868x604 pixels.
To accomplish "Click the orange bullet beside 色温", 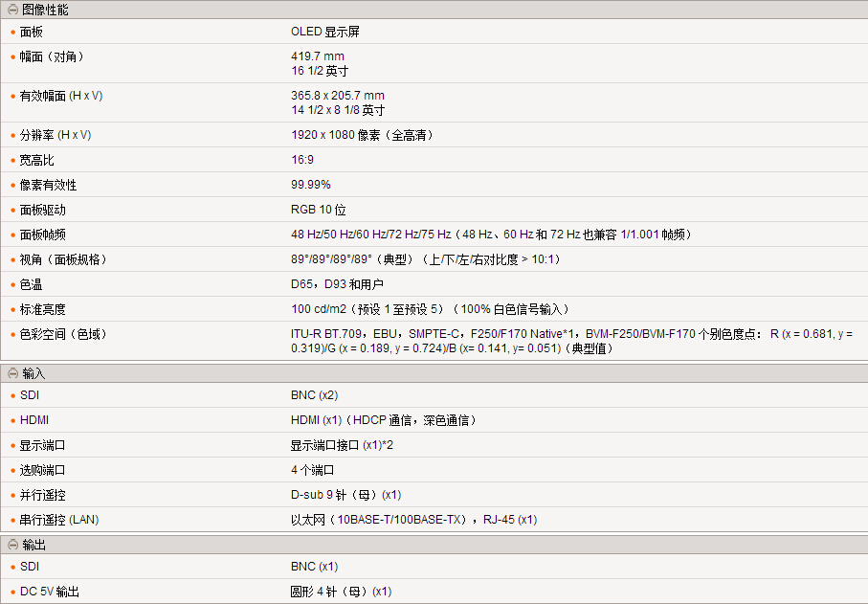I will click(x=12, y=285).
